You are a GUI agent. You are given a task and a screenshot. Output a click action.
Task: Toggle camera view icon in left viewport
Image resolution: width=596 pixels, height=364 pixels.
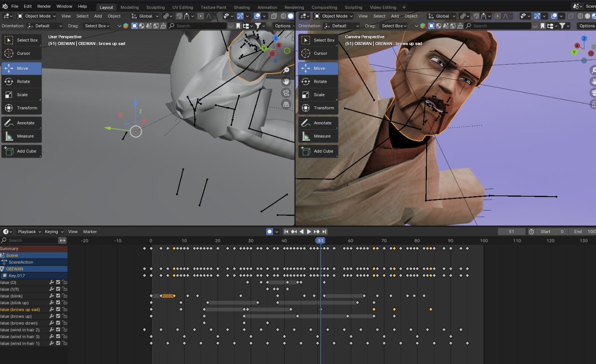(x=287, y=93)
